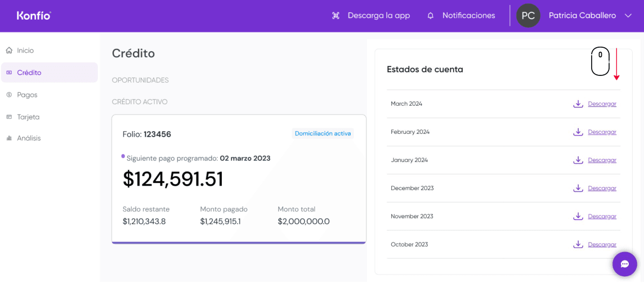Select Tarjeta from the sidebar
The width and height of the screenshot is (644, 283).
pyautogui.click(x=28, y=117)
